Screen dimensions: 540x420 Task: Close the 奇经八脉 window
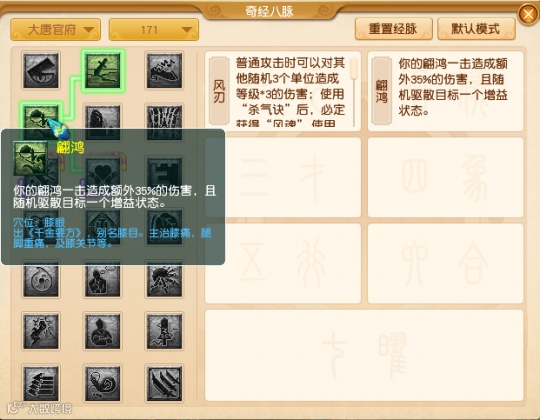[528, 14]
